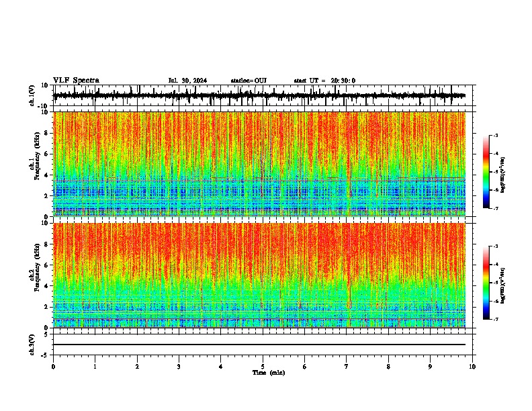Click time axis tick label "1"
This screenshot has height=411, width=532.
95,367
